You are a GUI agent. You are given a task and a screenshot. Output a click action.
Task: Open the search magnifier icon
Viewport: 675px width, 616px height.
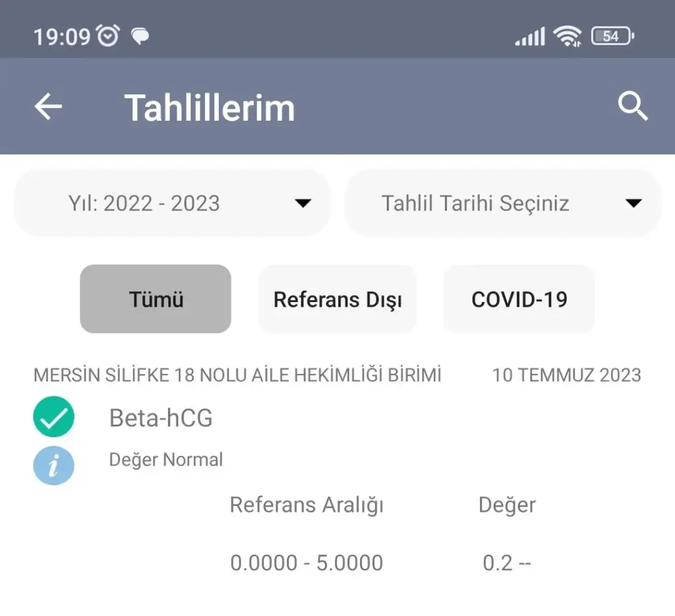click(x=633, y=107)
